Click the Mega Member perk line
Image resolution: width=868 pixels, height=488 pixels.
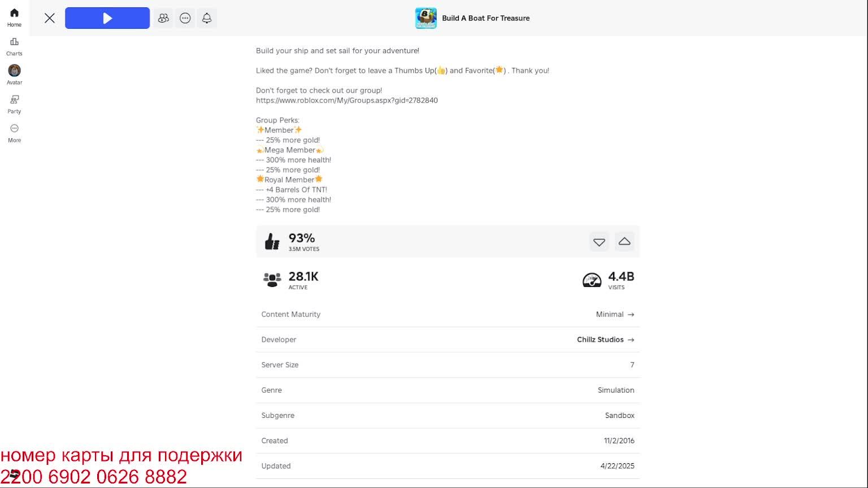[290, 150]
